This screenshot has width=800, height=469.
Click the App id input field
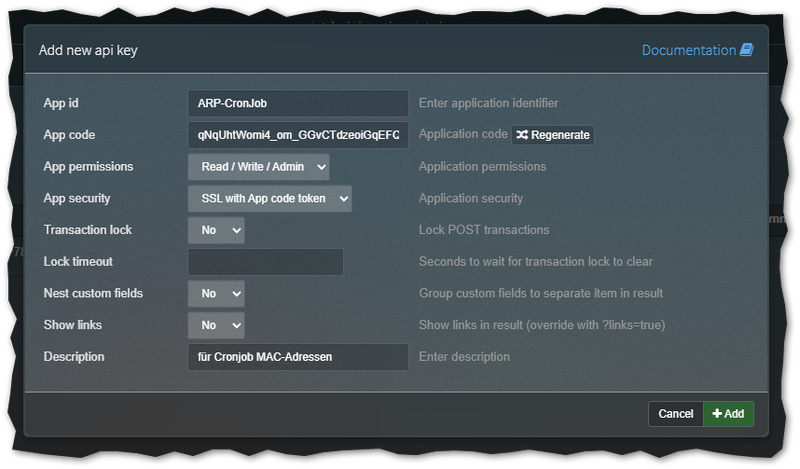point(298,103)
